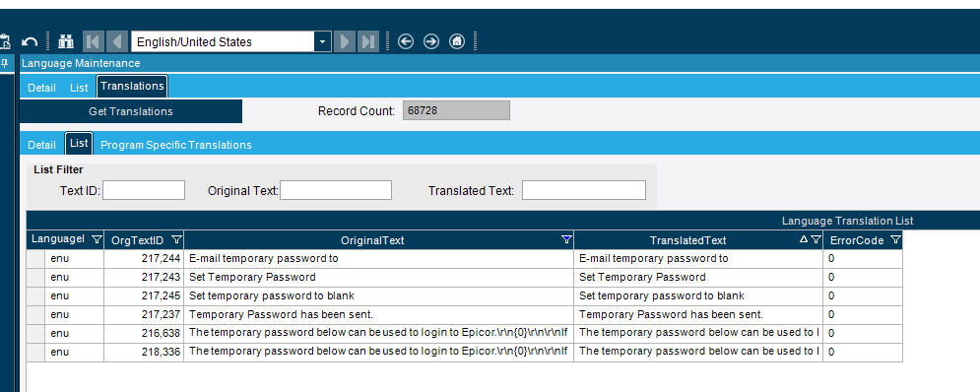Select List tab beside Program Specific Translations
Viewport: 980px width, 392px height.
(x=79, y=143)
